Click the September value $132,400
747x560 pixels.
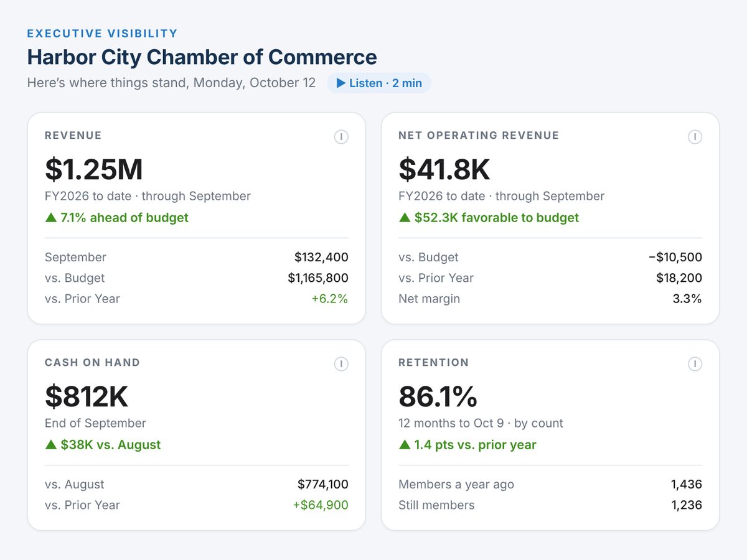tap(321, 257)
